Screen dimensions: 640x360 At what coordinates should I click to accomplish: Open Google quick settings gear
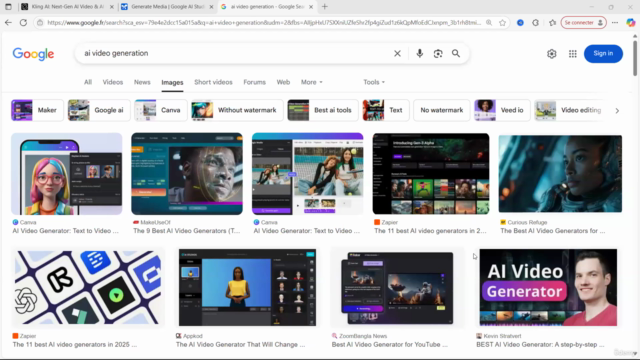click(x=551, y=54)
